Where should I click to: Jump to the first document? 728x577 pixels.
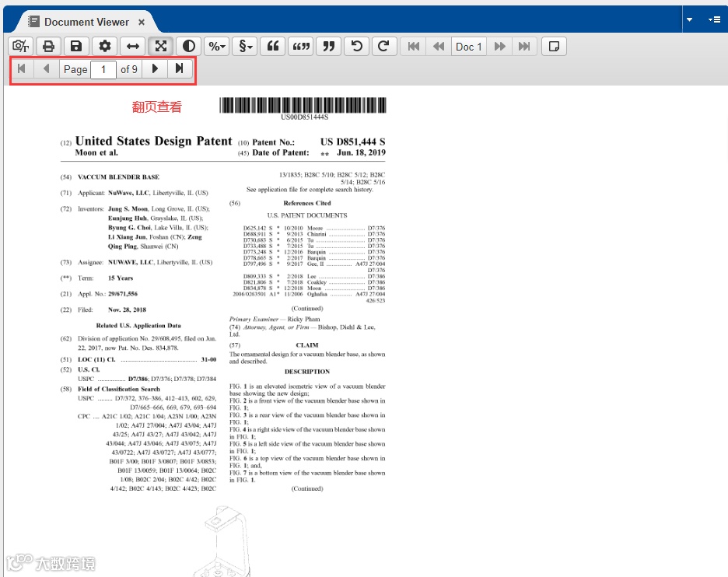tap(414, 47)
